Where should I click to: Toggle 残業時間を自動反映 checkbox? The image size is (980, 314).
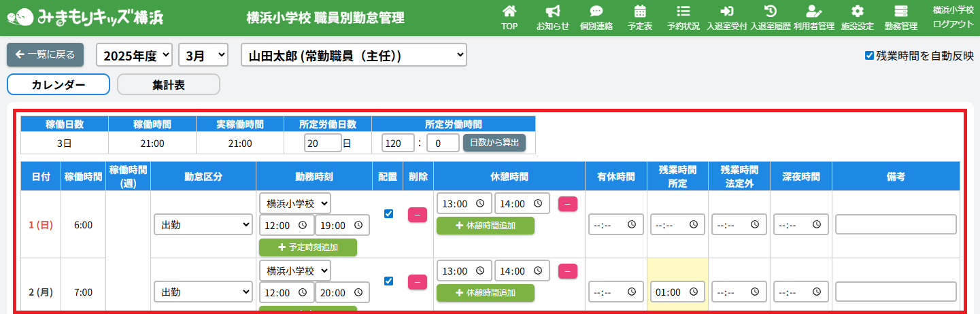(869, 56)
